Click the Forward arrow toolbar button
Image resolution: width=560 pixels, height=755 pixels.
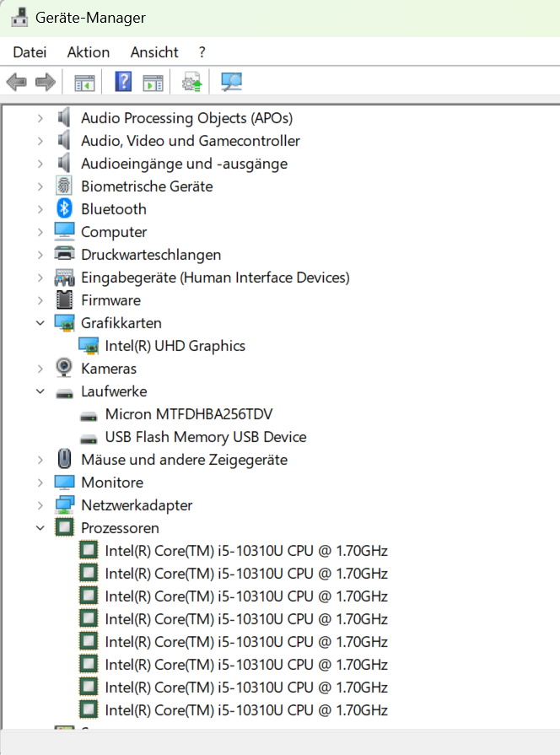tap(46, 83)
